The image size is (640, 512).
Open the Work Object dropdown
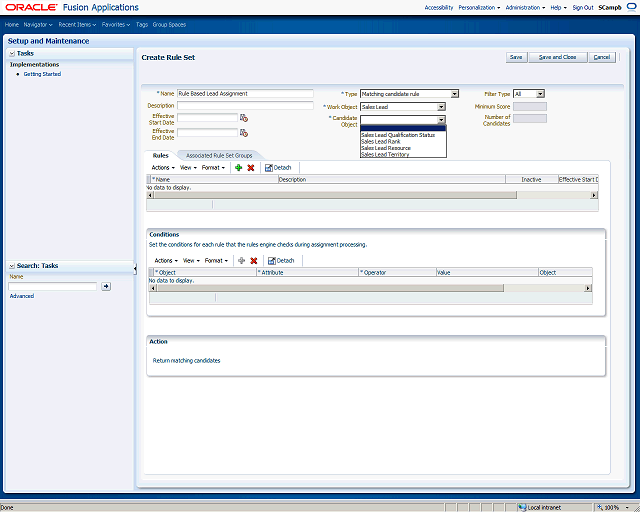pos(441,107)
